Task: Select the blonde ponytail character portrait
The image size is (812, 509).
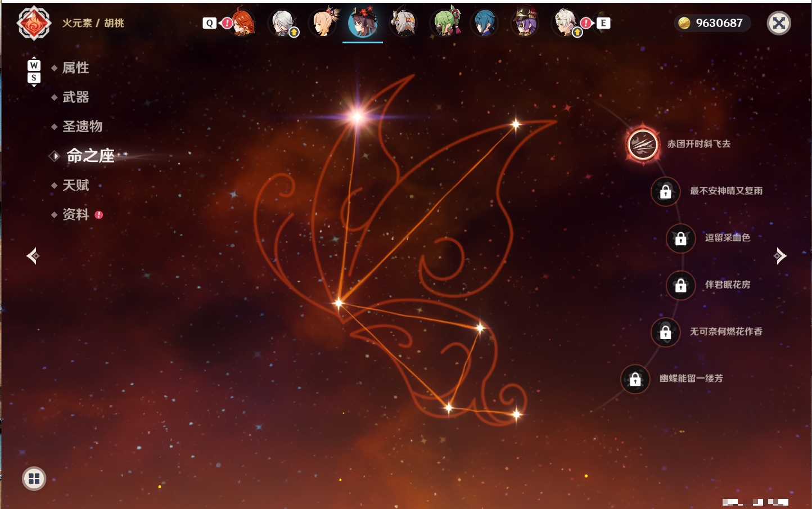Action: [324, 22]
